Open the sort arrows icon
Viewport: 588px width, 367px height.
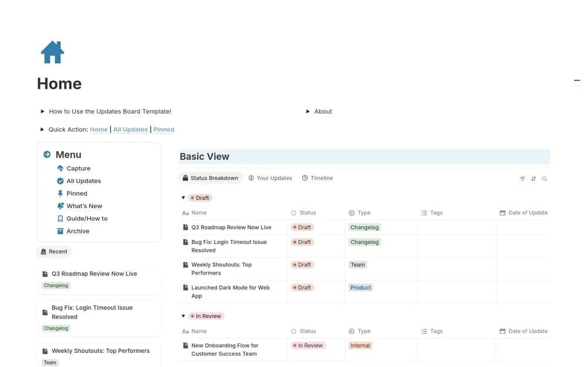(x=533, y=179)
